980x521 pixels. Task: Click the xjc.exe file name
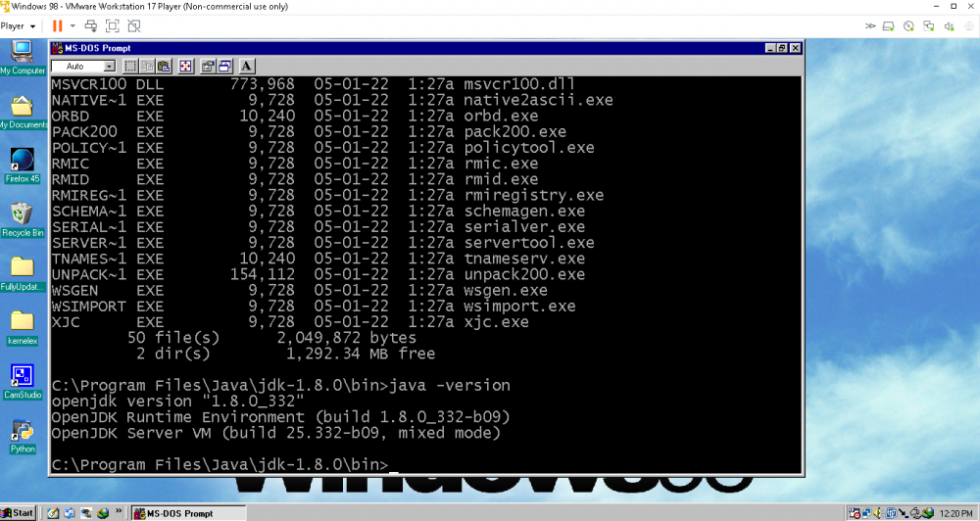pyautogui.click(x=496, y=322)
